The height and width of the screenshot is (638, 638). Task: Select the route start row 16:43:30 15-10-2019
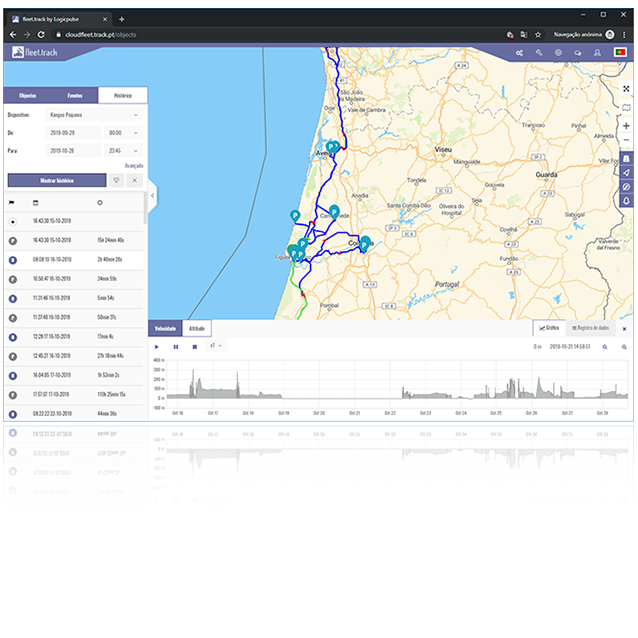74,221
